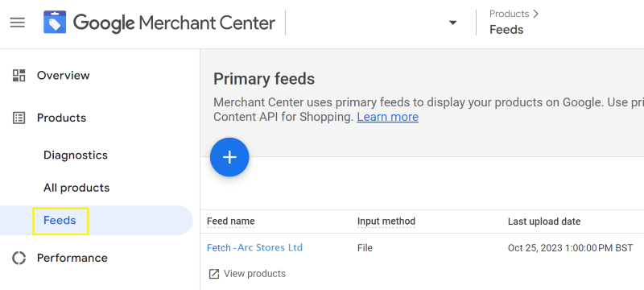Click the breadcrumb chevron after Products

(535, 14)
